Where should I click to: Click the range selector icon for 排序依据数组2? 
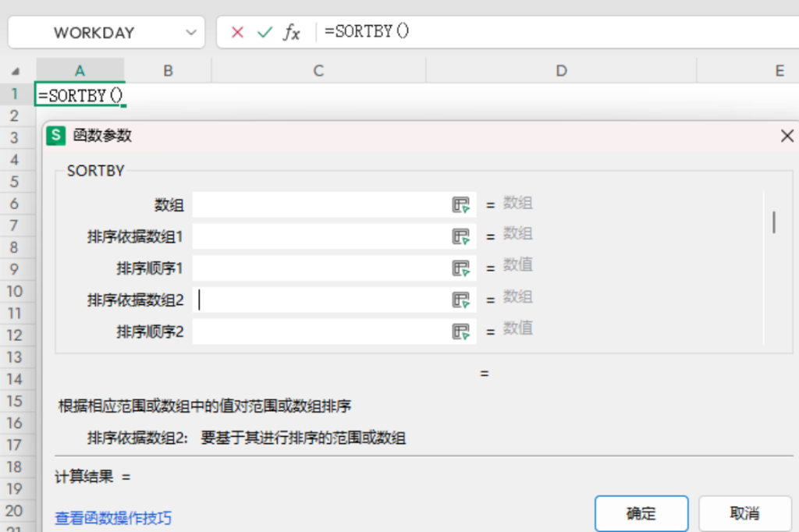[x=460, y=300]
